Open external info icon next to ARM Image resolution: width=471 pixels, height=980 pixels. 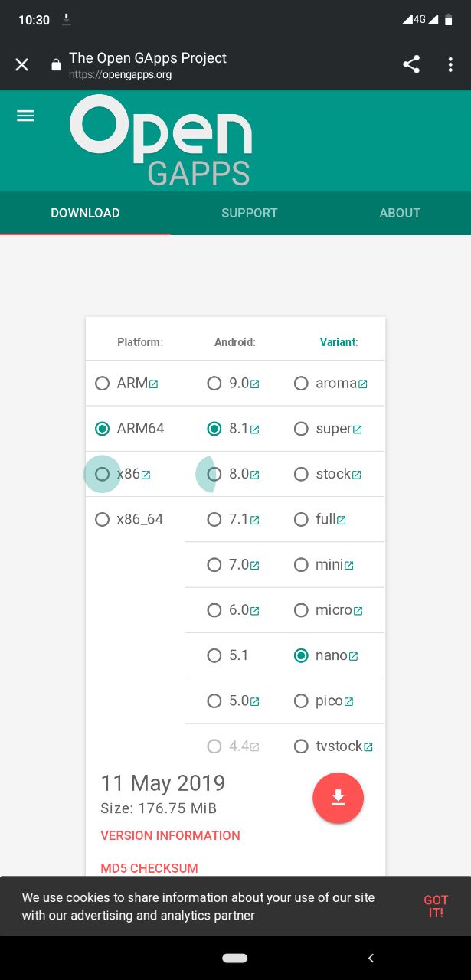pos(153,384)
